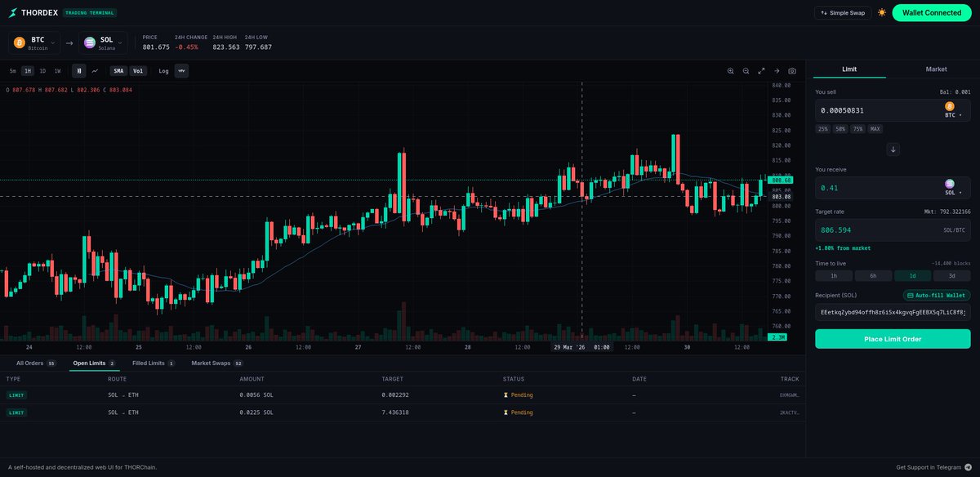The width and height of the screenshot is (980, 477).
Task: Open the Filled Limits tab
Action: coord(154,363)
